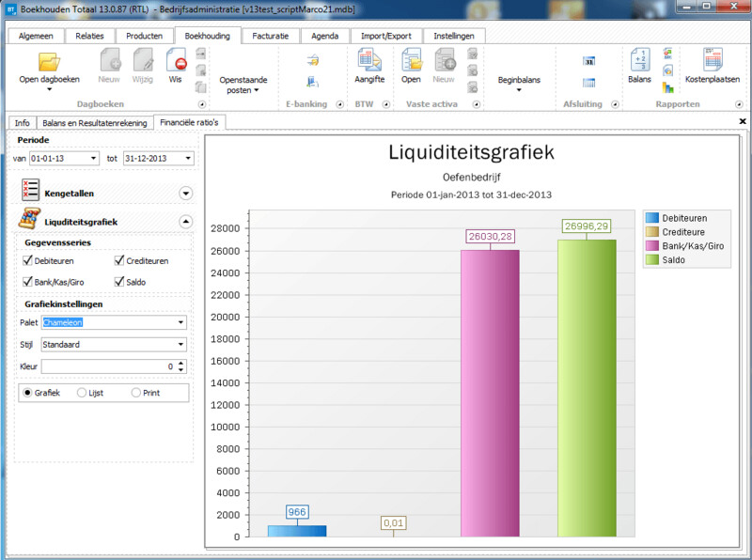Toggle the Bank/Kas/Giro checkbox
The height and width of the screenshot is (560, 752).
27,282
